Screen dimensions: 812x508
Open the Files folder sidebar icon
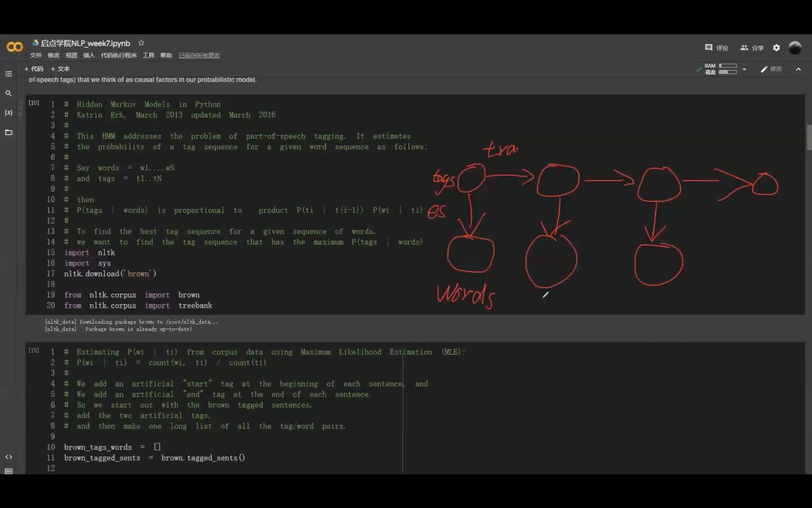[8, 132]
